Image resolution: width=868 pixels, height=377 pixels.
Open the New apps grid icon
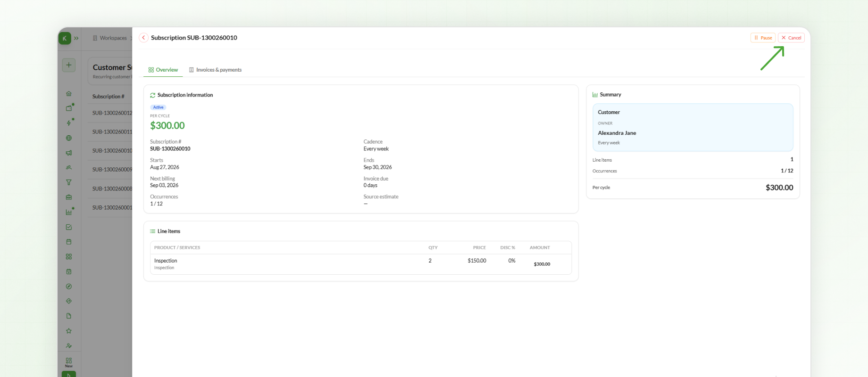69,362
